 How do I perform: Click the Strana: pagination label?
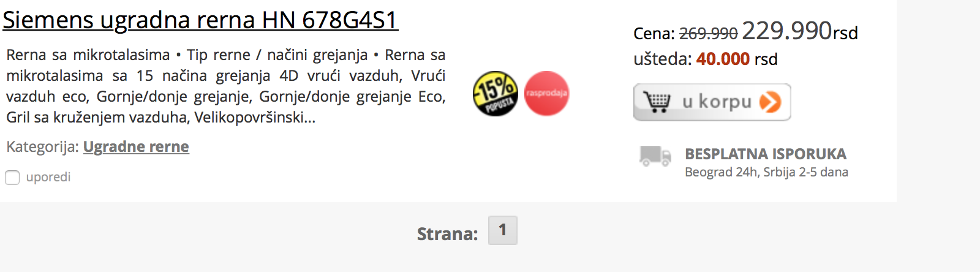tap(448, 234)
